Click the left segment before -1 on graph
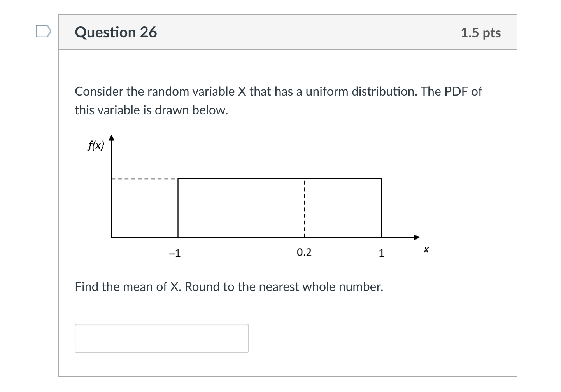The height and width of the screenshot is (392, 561). tap(144, 236)
